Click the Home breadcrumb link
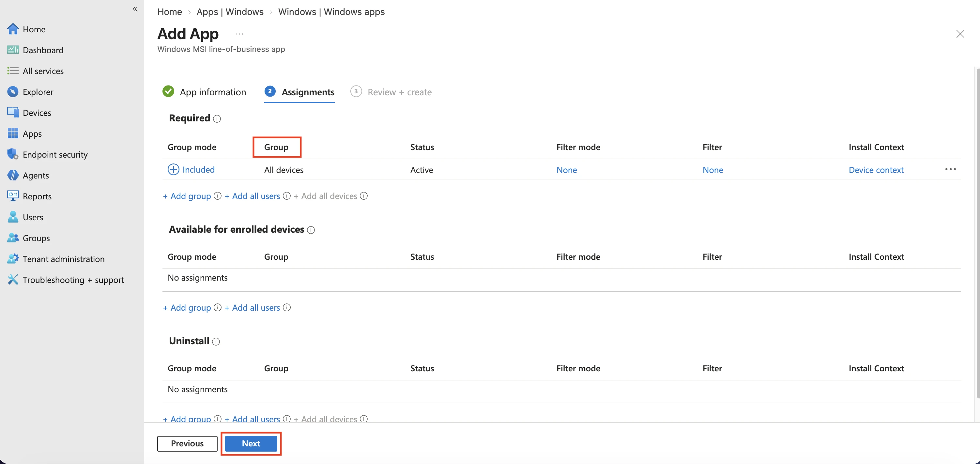The height and width of the screenshot is (464, 980). point(170,12)
